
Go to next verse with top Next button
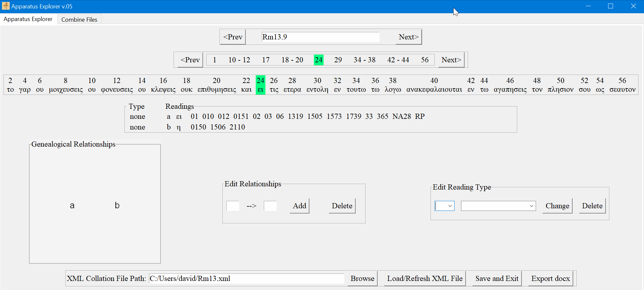click(x=409, y=37)
